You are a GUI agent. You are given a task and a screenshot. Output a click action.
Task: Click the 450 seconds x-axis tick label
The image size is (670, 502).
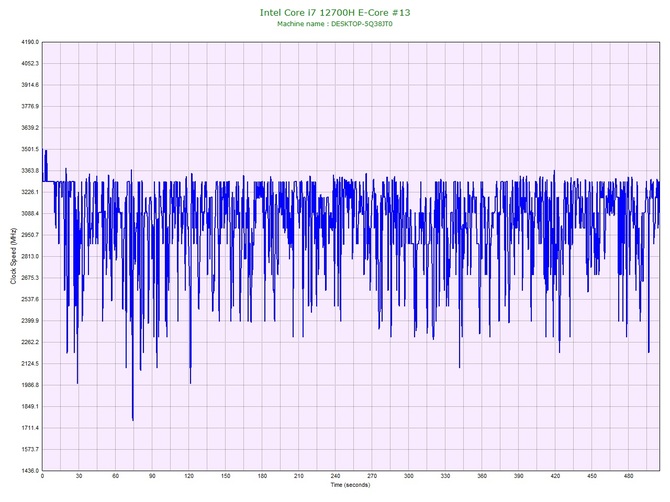(592, 476)
